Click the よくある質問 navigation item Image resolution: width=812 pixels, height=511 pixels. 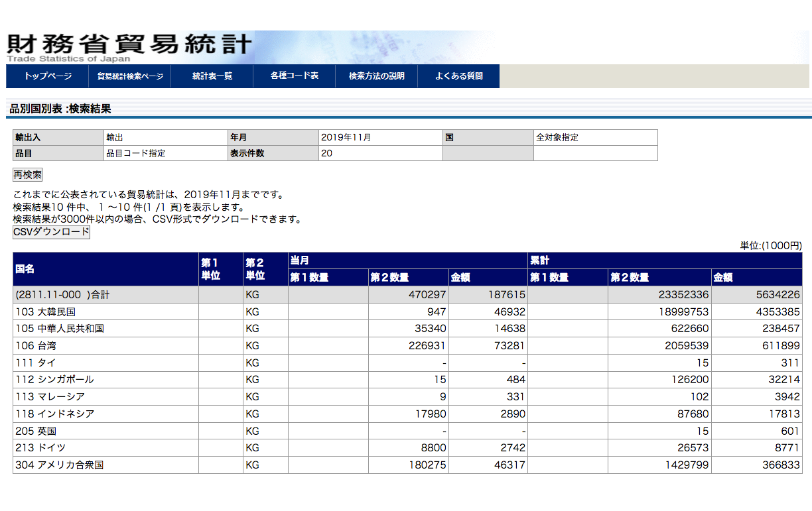coord(459,76)
